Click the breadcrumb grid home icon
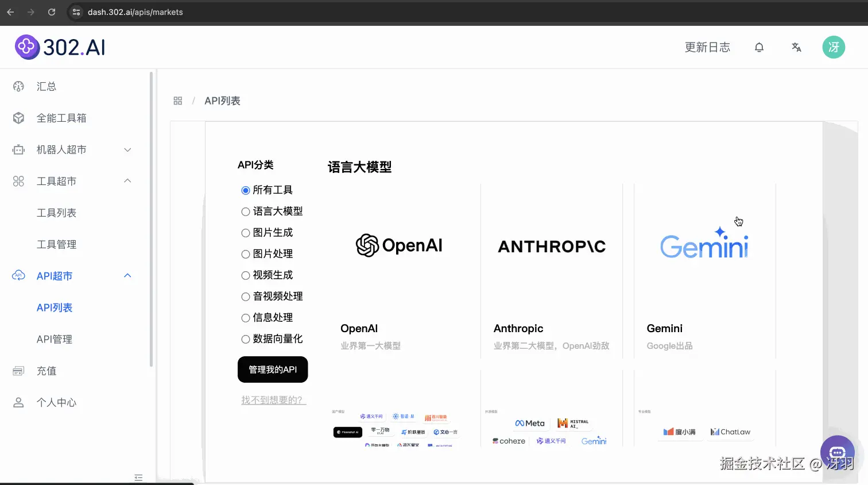Image resolution: width=868 pixels, height=485 pixels. pyautogui.click(x=178, y=101)
